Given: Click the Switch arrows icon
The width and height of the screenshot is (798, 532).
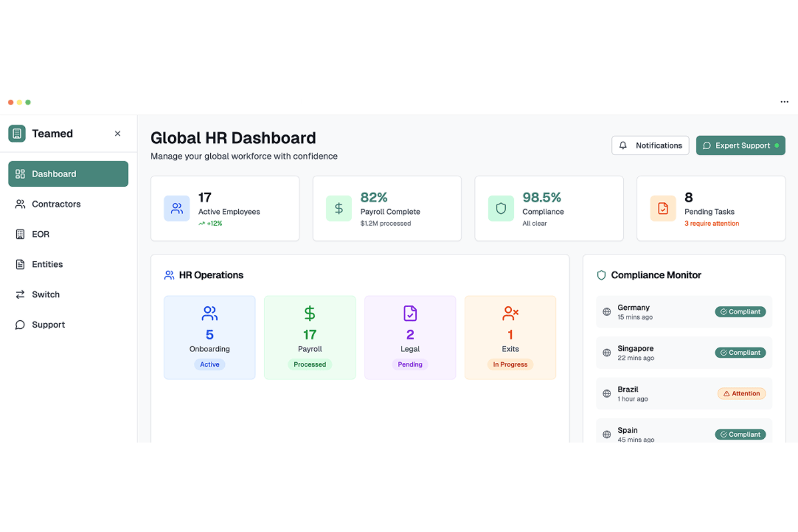Looking at the screenshot, I should click(20, 294).
